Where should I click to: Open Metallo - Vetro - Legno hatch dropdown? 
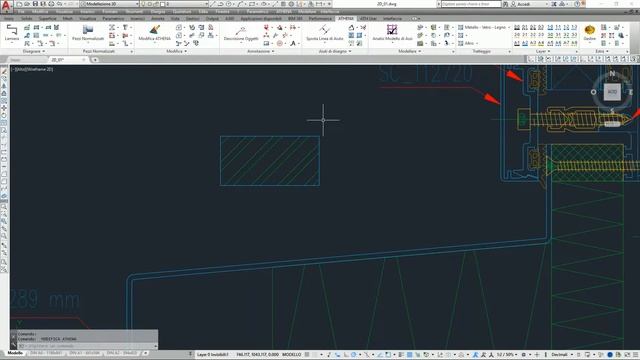(x=509, y=27)
